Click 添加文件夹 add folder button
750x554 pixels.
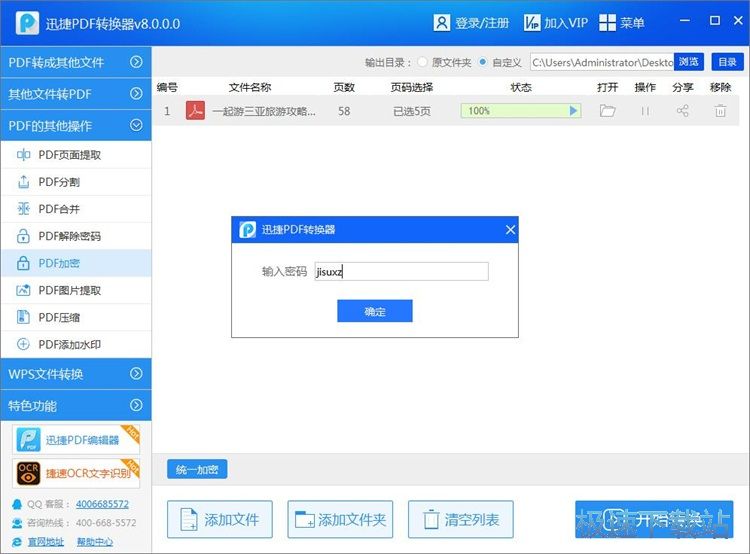[340, 520]
